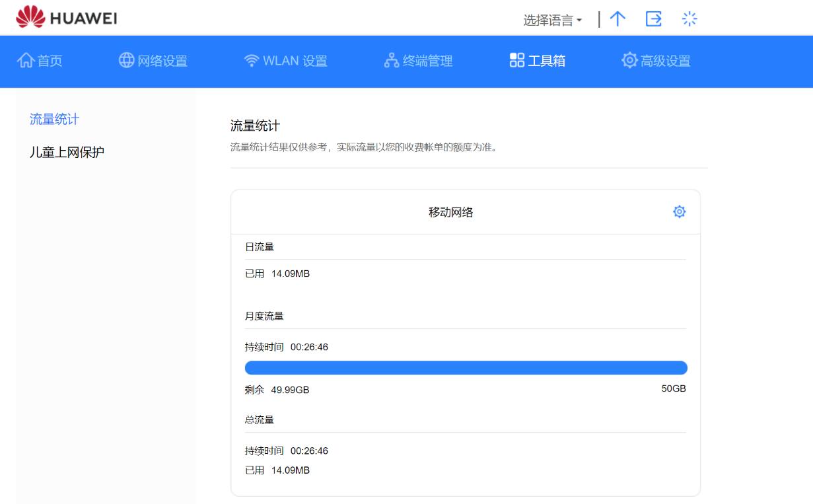Click the gear icon beside 高级设置

[631, 61]
